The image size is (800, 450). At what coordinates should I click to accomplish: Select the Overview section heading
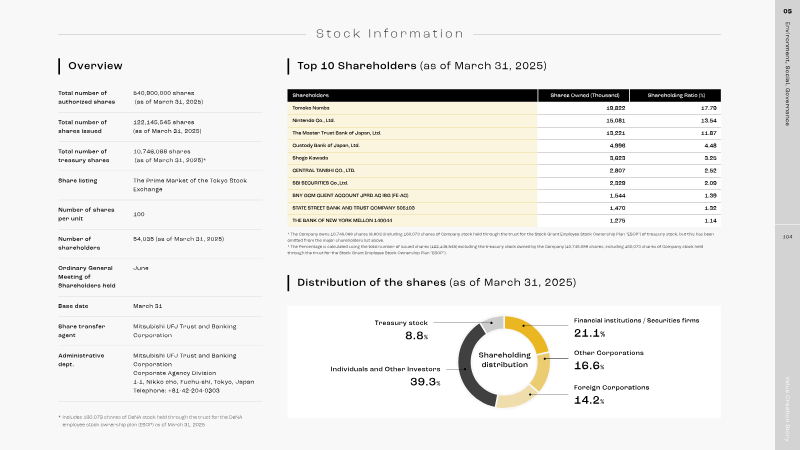pos(95,66)
